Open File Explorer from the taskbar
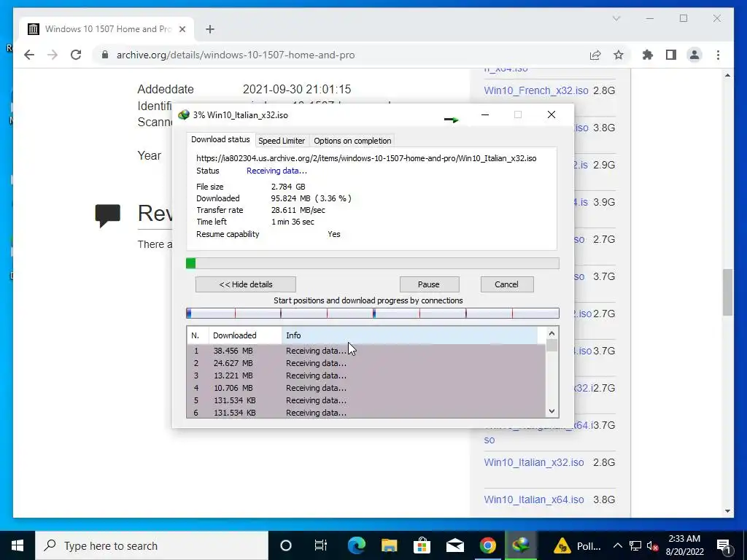 [390, 545]
